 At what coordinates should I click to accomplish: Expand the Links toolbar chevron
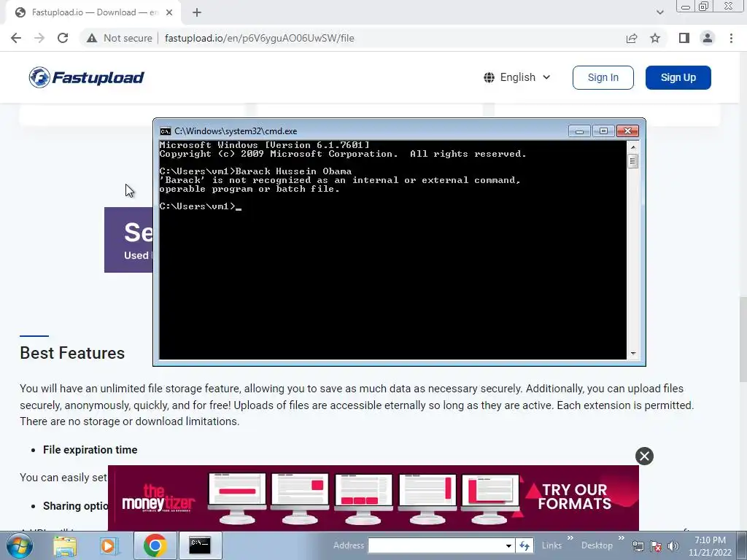pyautogui.click(x=570, y=538)
